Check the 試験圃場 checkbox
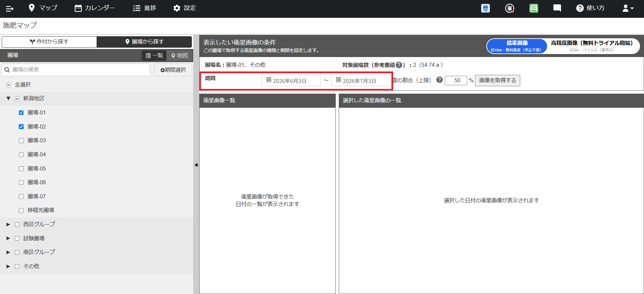This screenshot has width=644, height=294. [17, 238]
